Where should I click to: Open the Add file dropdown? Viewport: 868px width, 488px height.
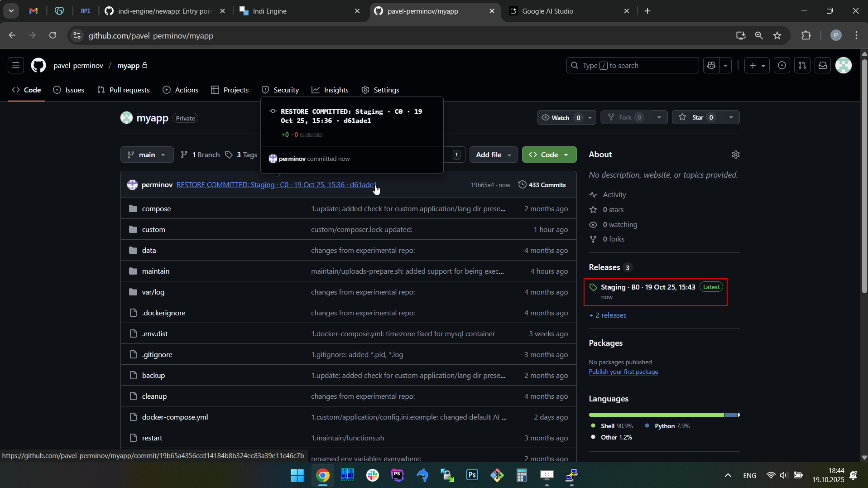[493, 155]
